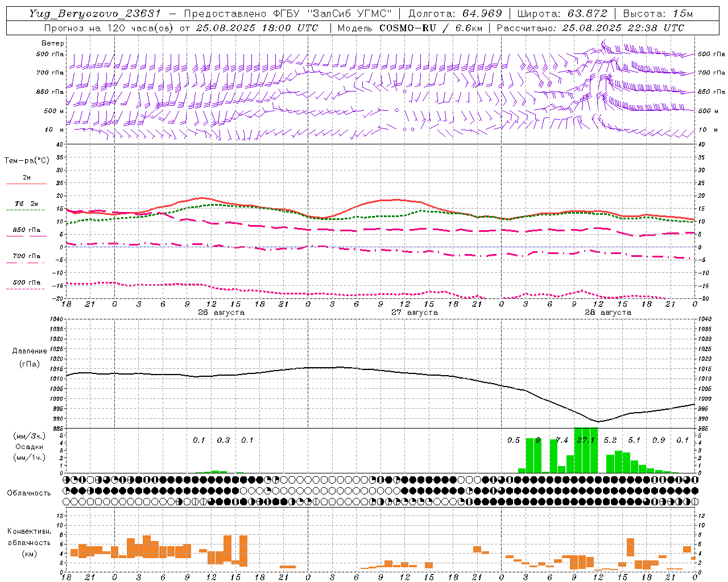Select the longitude value Долгота: 64.969
Screen dimensions: 728x582
click(x=455, y=14)
